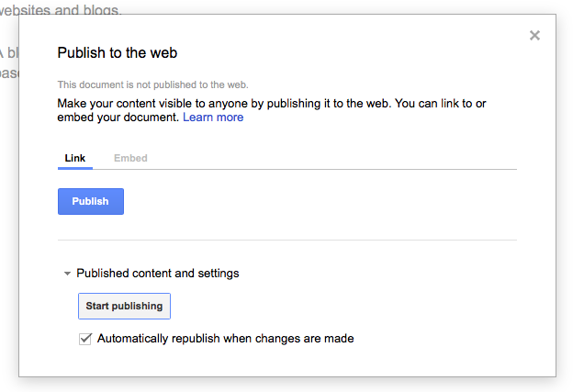
Task: Click the blue Publish button
Action: click(91, 201)
